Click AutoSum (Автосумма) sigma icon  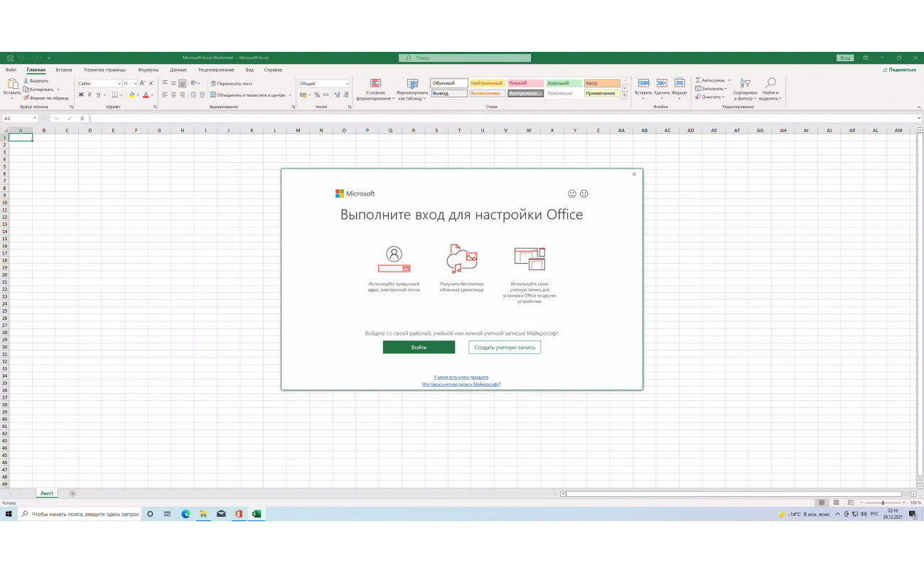pyautogui.click(x=698, y=80)
